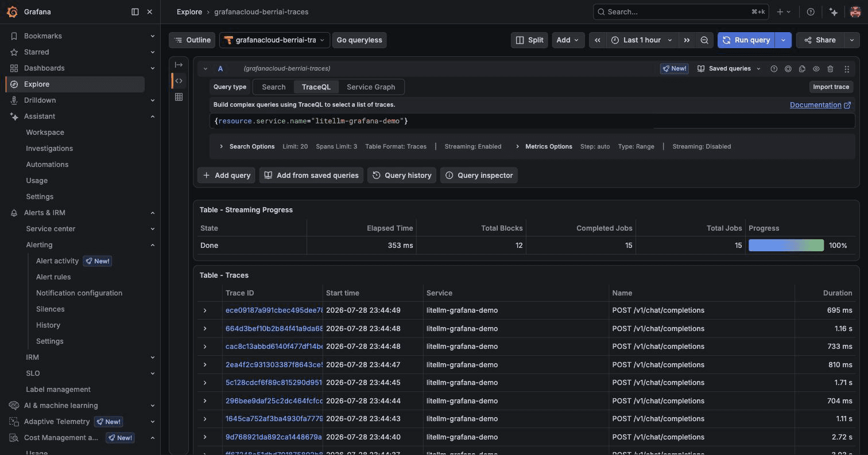Open Investigations under Assistant
Viewport: 868px width, 455px height.
coord(49,149)
